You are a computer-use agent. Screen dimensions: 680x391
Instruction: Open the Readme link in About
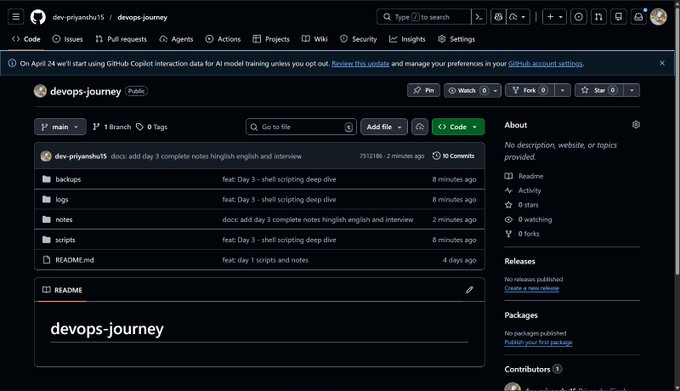(x=524, y=176)
